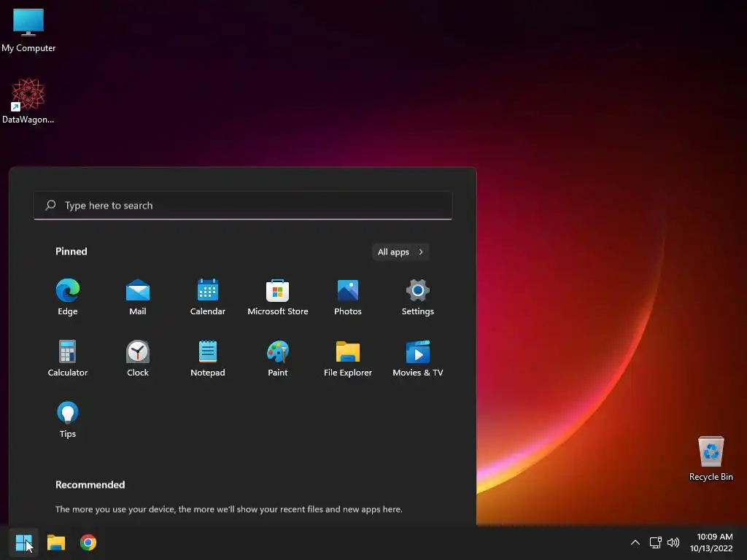Click the Recommended section heading

pyautogui.click(x=90, y=485)
